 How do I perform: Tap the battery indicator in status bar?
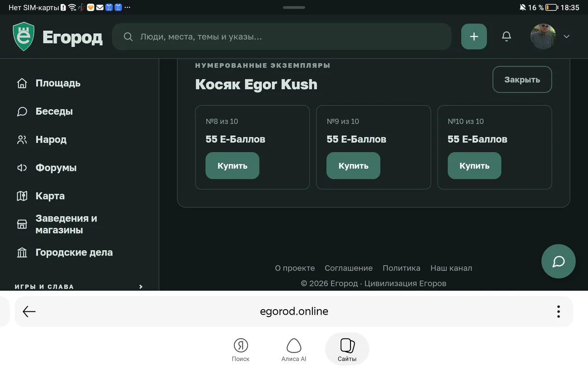point(552,7)
